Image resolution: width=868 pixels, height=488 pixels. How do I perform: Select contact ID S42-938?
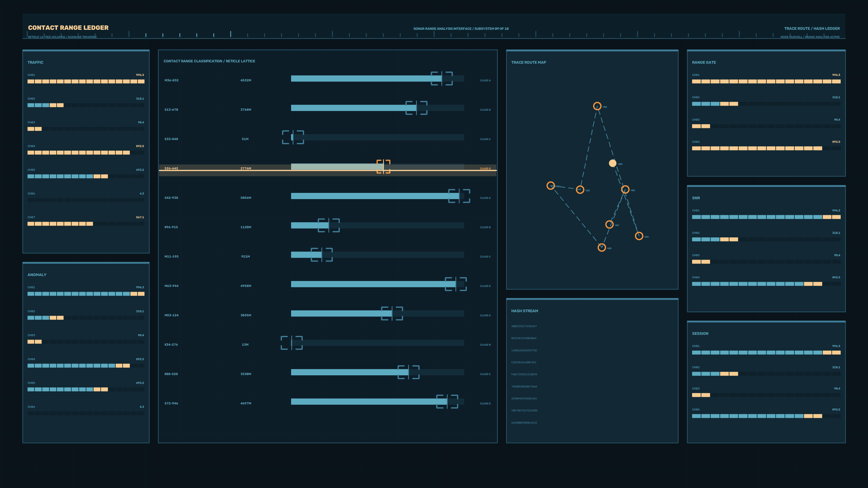[171, 198]
